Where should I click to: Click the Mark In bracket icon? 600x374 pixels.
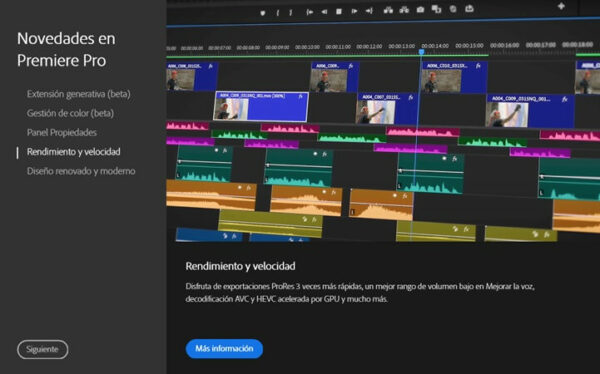point(277,13)
